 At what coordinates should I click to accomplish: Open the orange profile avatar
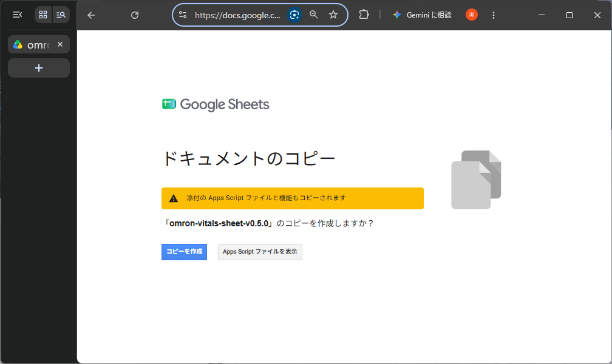click(472, 15)
